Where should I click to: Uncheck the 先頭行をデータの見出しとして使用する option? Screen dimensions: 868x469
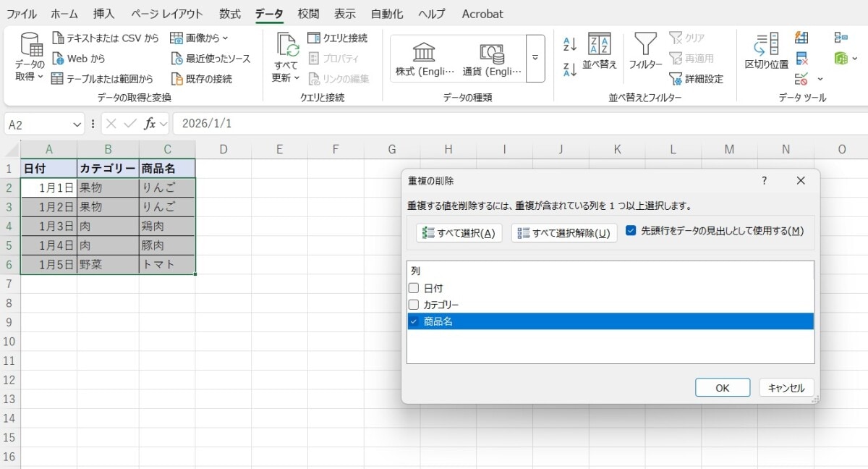(632, 232)
